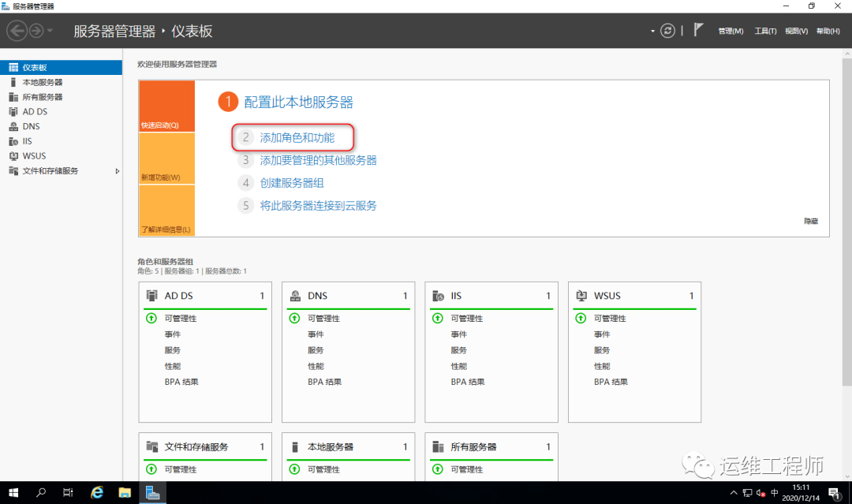This screenshot has width=852, height=504.
Task: Refresh the Server Manager dashboard
Action: (667, 31)
